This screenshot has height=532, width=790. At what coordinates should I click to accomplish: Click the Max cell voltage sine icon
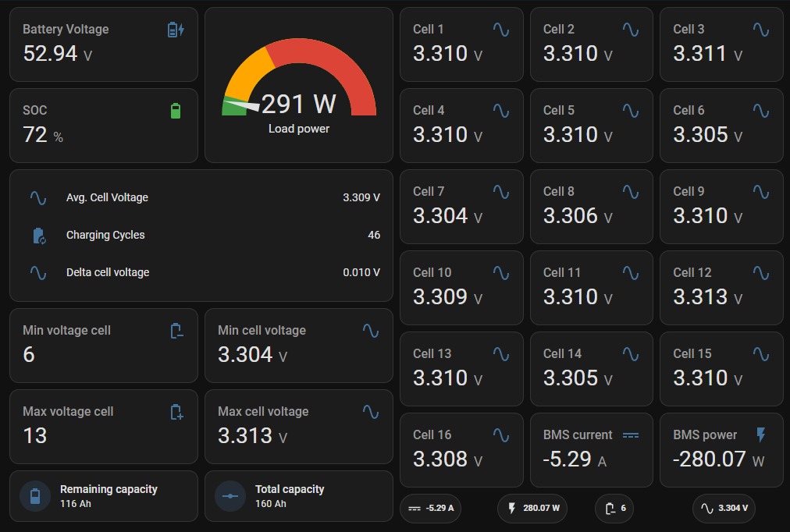pos(370,412)
